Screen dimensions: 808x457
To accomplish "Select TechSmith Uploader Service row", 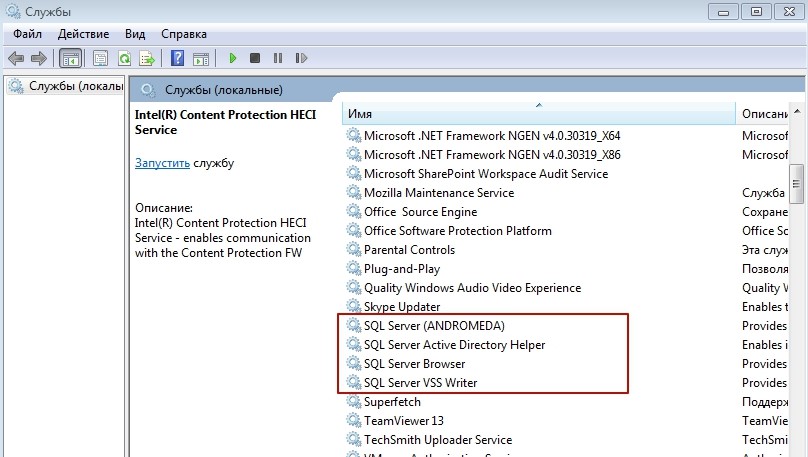I will [437, 440].
